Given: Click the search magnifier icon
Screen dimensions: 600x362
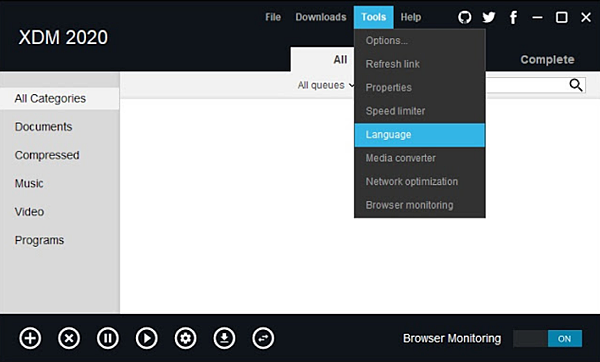Looking at the screenshot, I should click(x=576, y=85).
